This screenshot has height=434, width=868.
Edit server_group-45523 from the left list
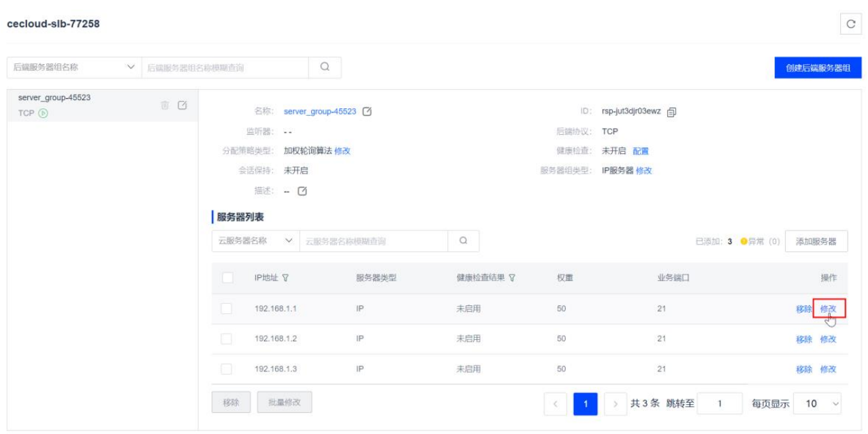182,106
